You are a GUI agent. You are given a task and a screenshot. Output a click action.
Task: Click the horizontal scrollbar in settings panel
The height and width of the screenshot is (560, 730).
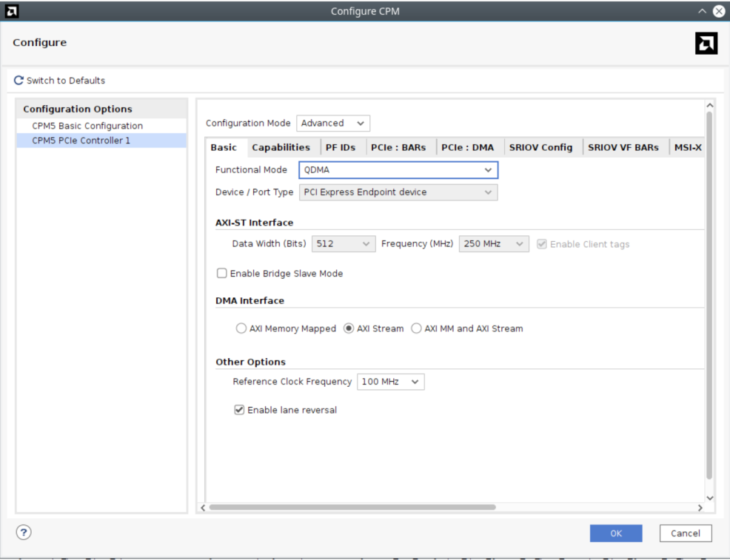352,507
